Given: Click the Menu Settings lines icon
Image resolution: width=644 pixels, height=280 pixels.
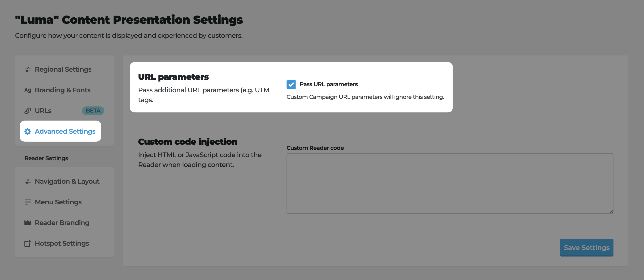Looking at the screenshot, I should tap(27, 202).
